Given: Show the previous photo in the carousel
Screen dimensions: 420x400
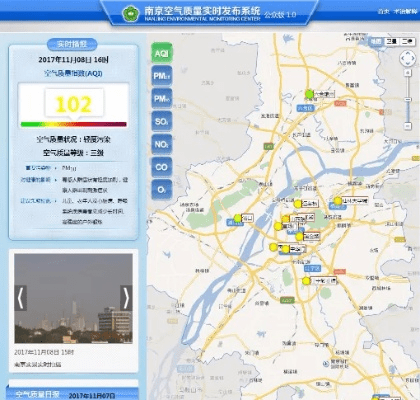Looking at the screenshot, I should 20,298.
